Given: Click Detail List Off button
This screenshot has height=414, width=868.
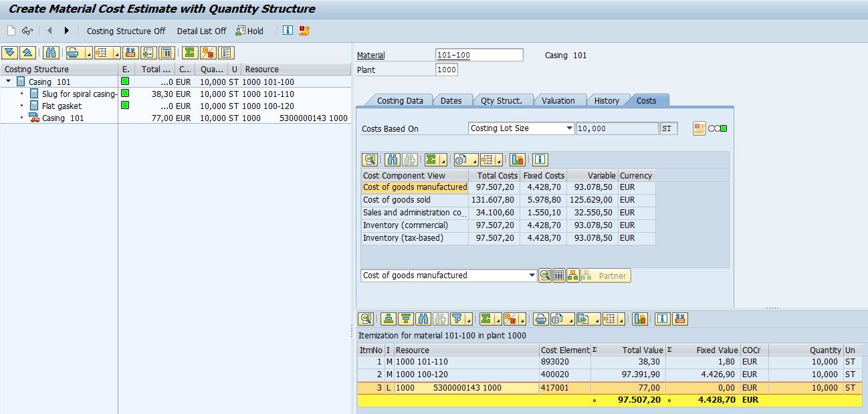Looking at the screenshot, I should pos(201,31).
